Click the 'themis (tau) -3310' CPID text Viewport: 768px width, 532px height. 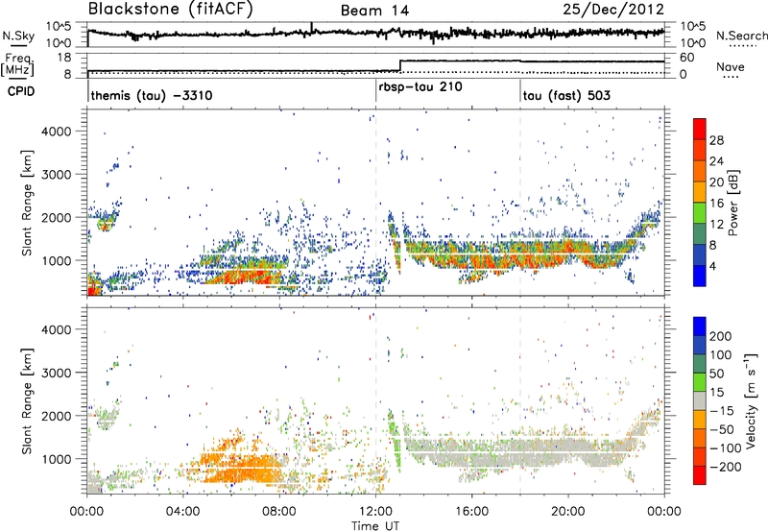point(152,95)
